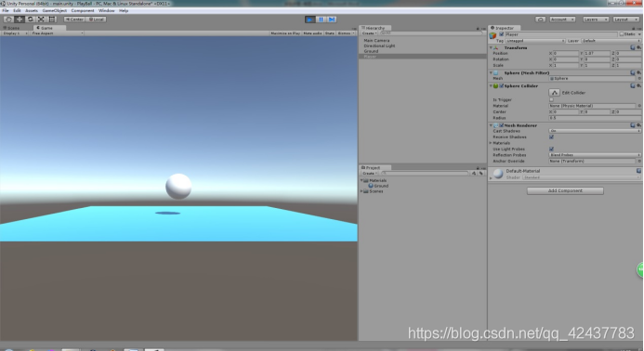Collapse the Sphere Collider component

491,85
